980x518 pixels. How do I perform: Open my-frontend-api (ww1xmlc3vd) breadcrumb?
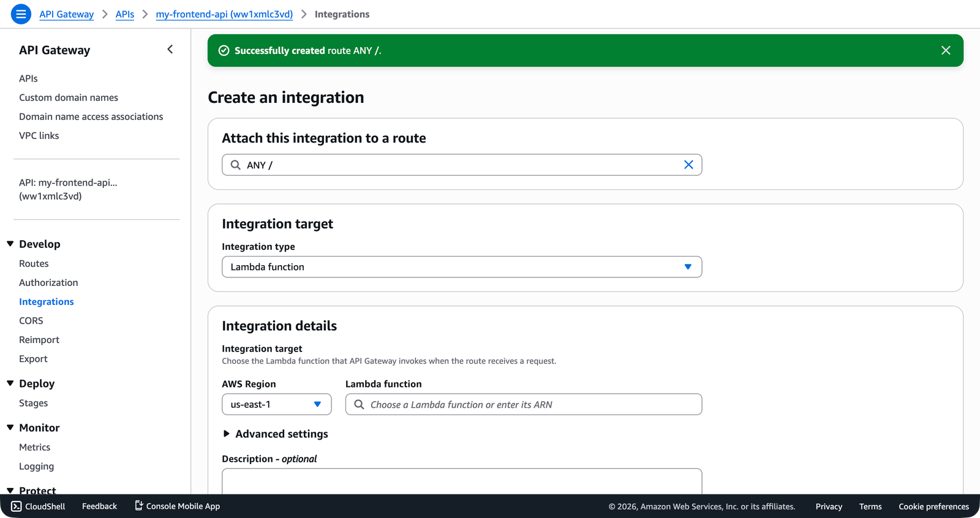pyautogui.click(x=224, y=14)
